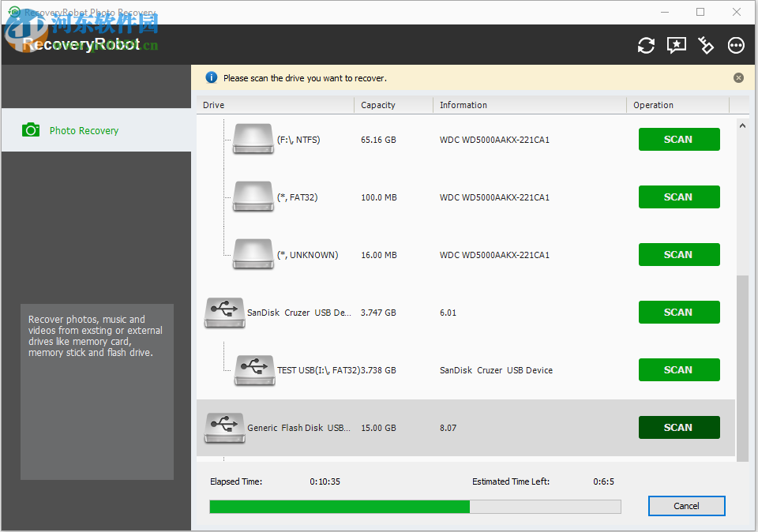Click the 8.07 information value

coord(448,428)
